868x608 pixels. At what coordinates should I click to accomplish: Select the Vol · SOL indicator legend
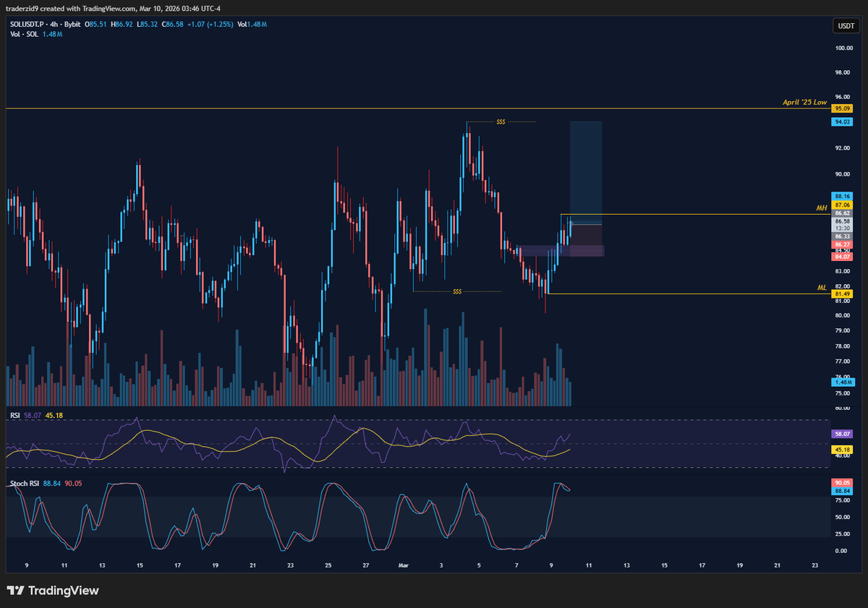(23, 33)
